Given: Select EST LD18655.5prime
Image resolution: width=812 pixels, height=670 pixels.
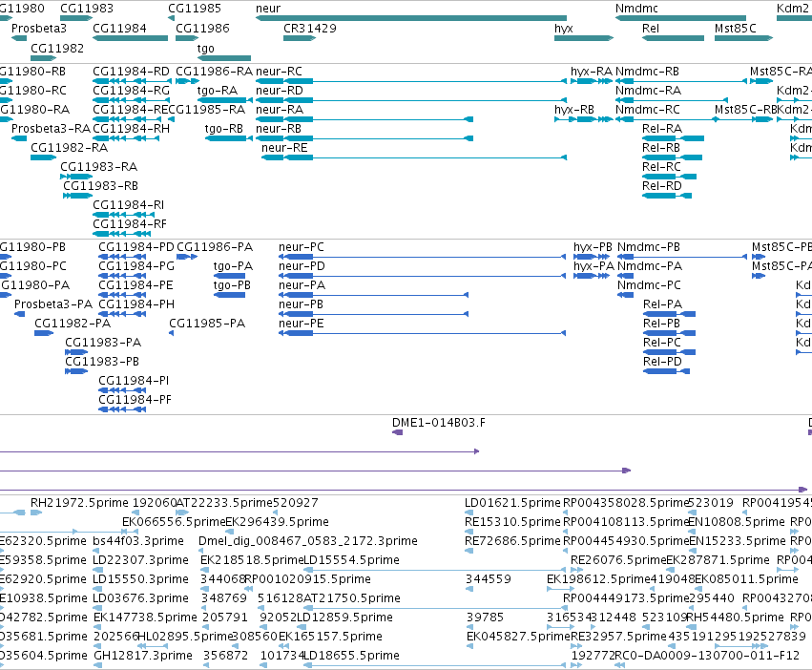Looking at the screenshot, I should pos(351,656).
